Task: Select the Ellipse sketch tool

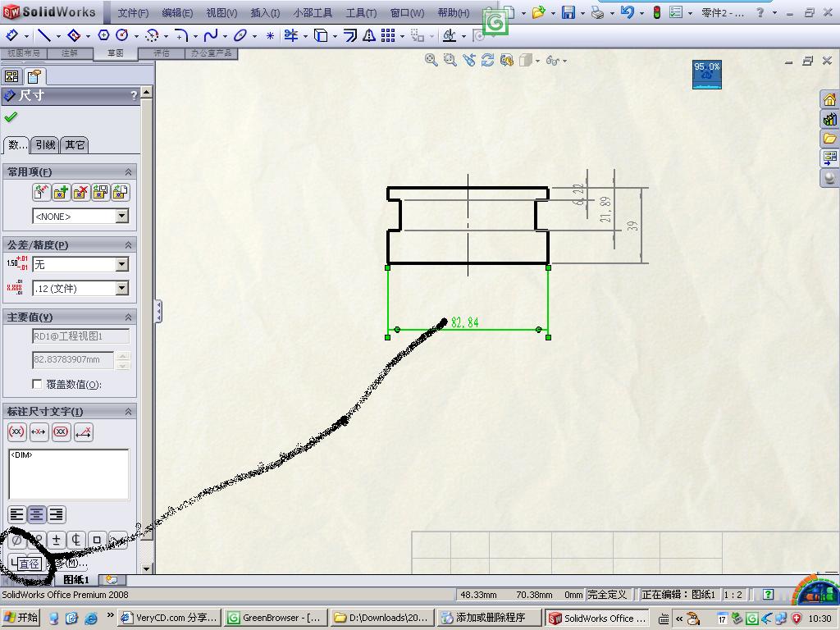Action: pyautogui.click(x=240, y=35)
